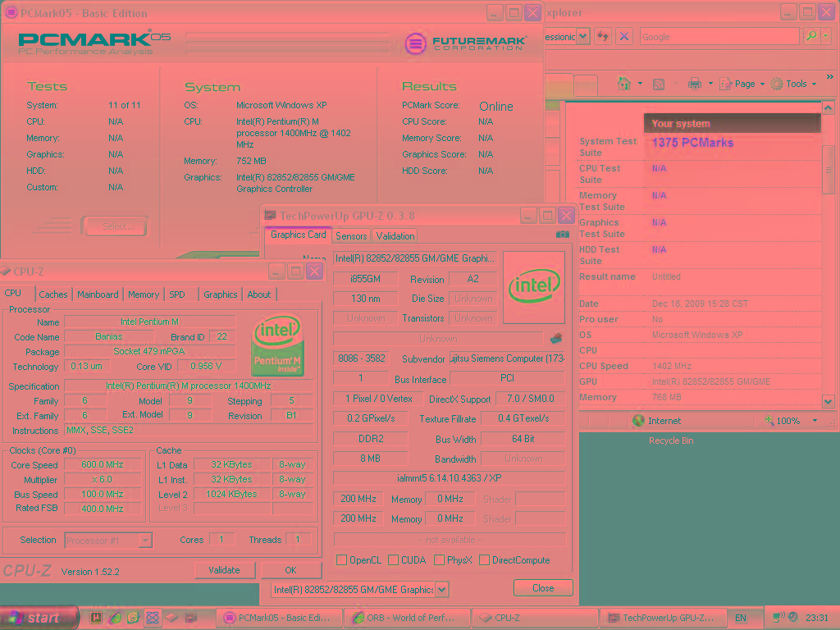The image size is (840, 630).
Task: Click the Intel logo in GPU-Z
Action: tap(534, 288)
